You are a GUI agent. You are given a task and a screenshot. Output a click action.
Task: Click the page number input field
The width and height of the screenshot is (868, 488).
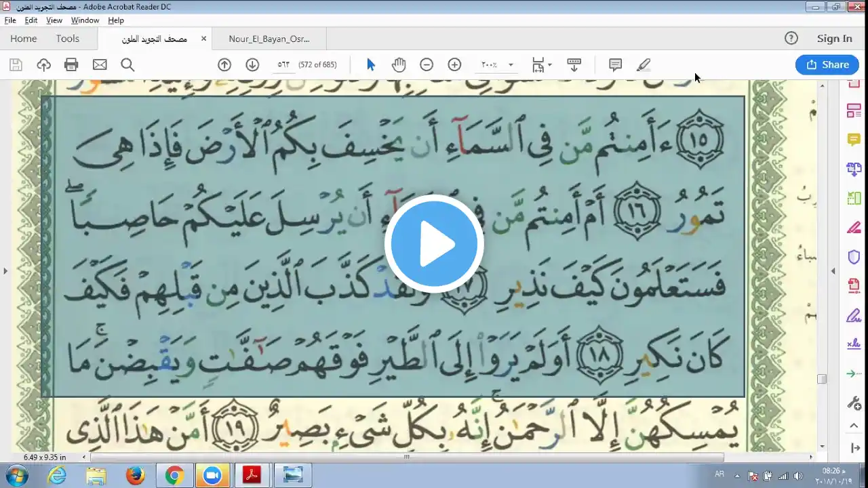coord(283,65)
